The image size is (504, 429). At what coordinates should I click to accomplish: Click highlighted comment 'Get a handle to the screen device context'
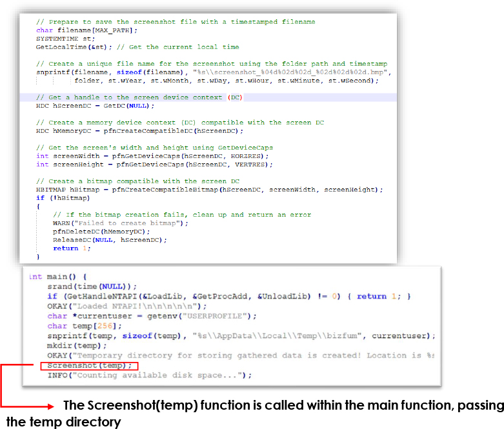click(139, 97)
